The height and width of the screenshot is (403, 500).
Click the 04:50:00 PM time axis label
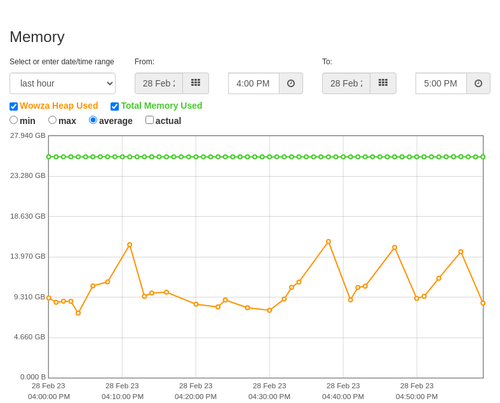(x=417, y=397)
